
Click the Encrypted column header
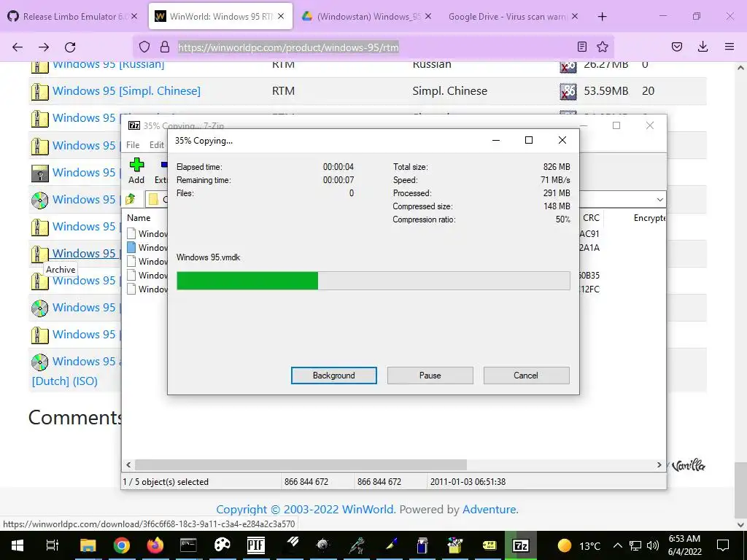click(x=649, y=217)
